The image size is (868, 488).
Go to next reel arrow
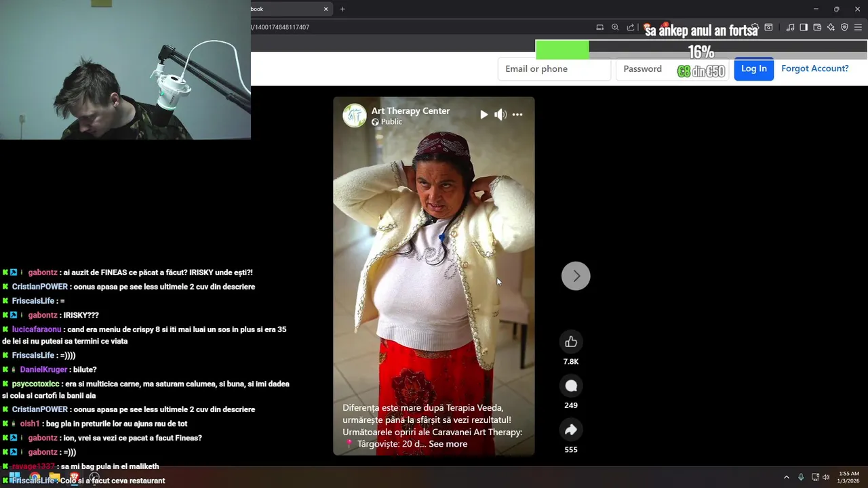point(576,276)
